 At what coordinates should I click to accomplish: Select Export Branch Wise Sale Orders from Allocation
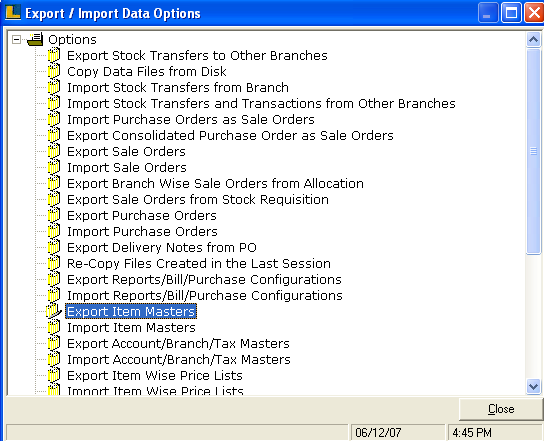click(x=215, y=183)
